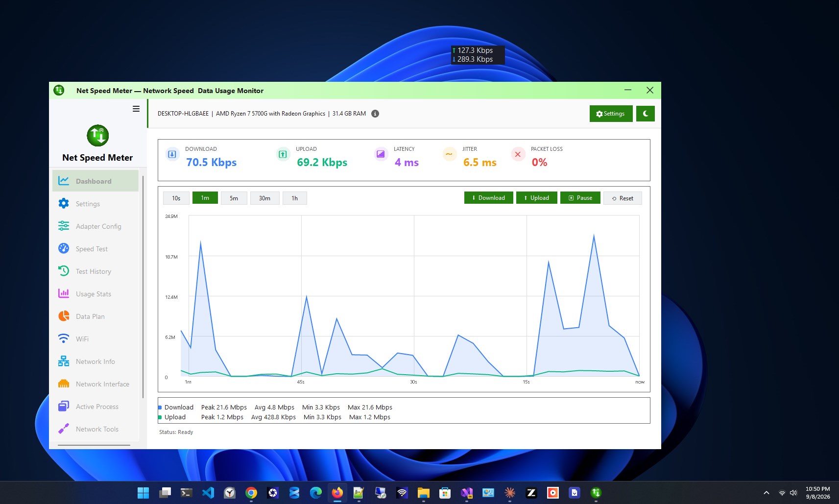Open Test History clock icon

click(x=64, y=271)
